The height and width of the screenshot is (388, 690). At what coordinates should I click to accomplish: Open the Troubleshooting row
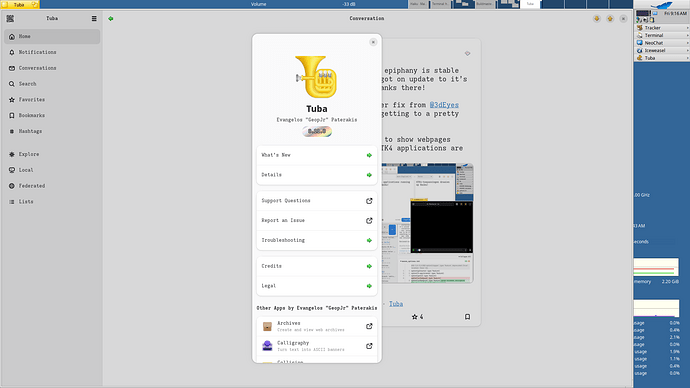pos(317,240)
